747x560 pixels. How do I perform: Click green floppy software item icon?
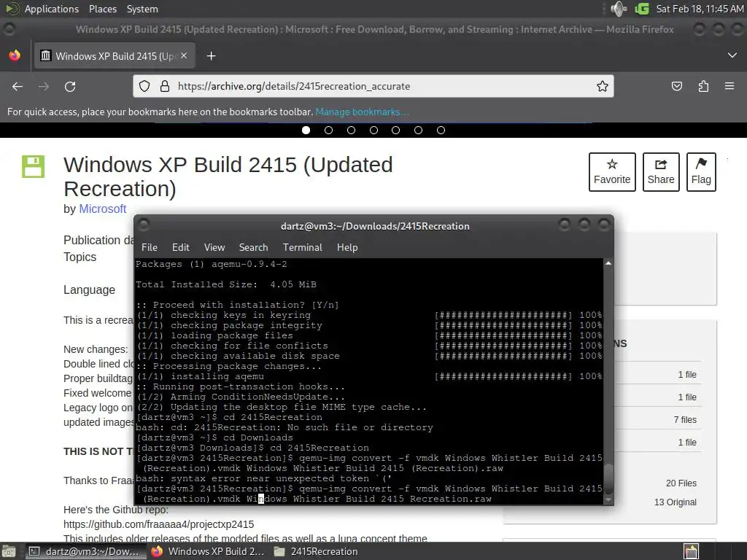tap(34, 167)
